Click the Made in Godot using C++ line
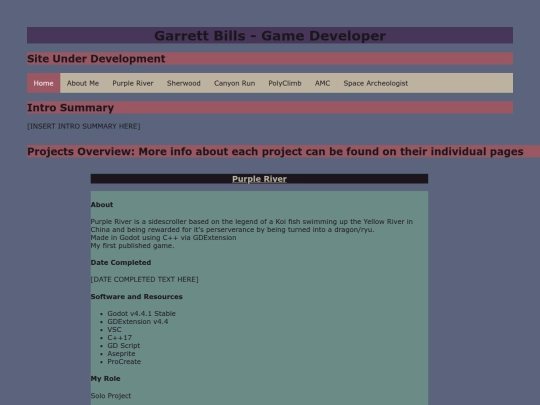 coord(164,238)
